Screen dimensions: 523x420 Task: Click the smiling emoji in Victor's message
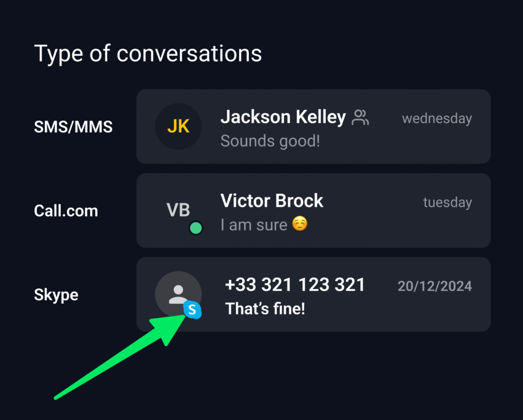300,224
